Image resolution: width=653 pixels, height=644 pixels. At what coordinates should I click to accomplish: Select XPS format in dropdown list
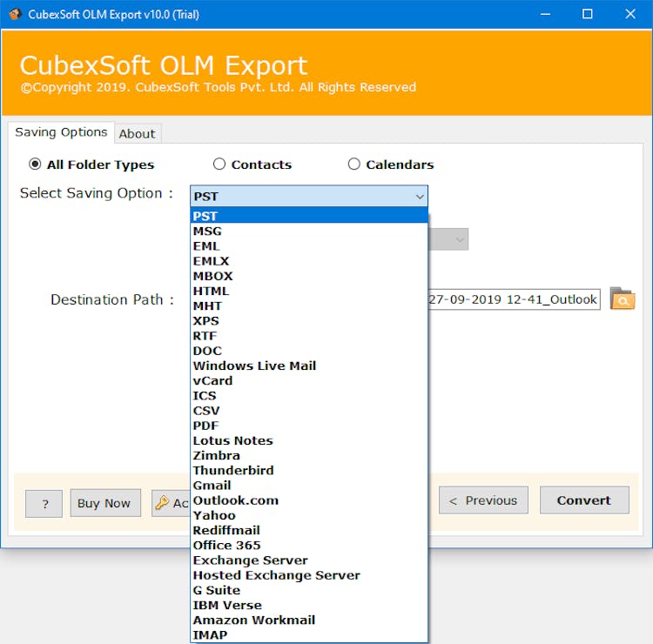pyautogui.click(x=309, y=321)
